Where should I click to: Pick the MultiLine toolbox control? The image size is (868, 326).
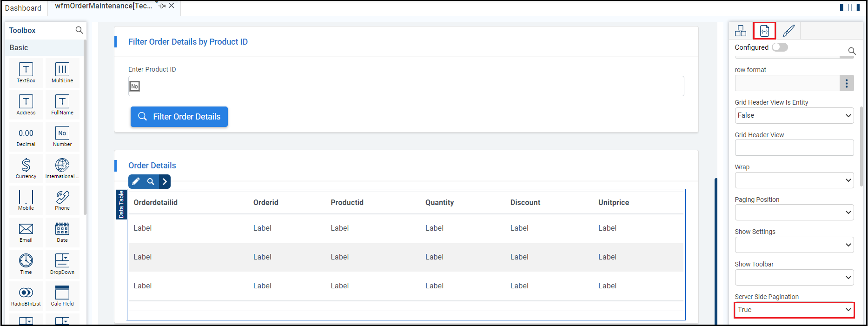[62, 73]
